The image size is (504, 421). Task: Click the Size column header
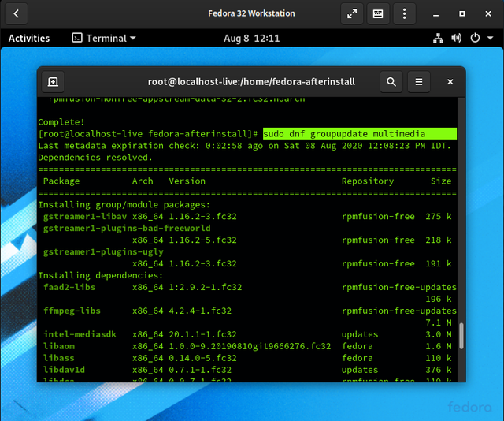coord(441,181)
